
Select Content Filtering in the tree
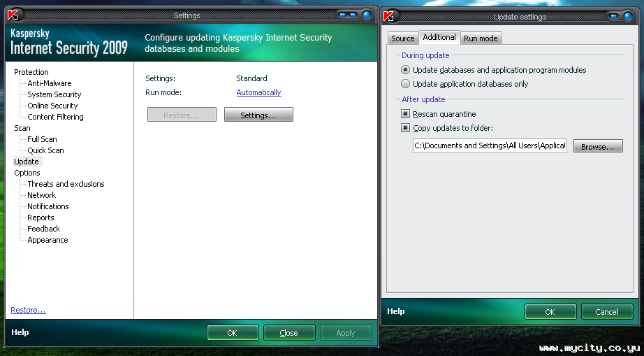tap(55, 117)
